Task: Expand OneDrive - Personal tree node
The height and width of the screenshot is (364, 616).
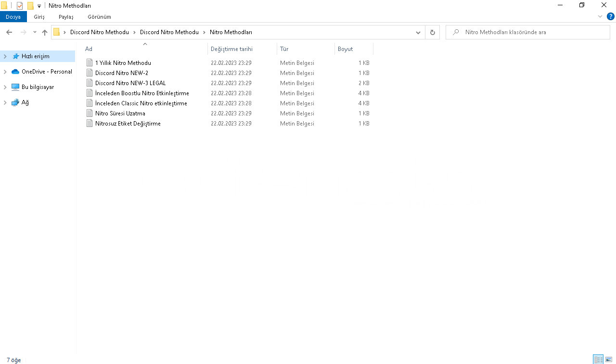Action: click(x=5, y=72)
